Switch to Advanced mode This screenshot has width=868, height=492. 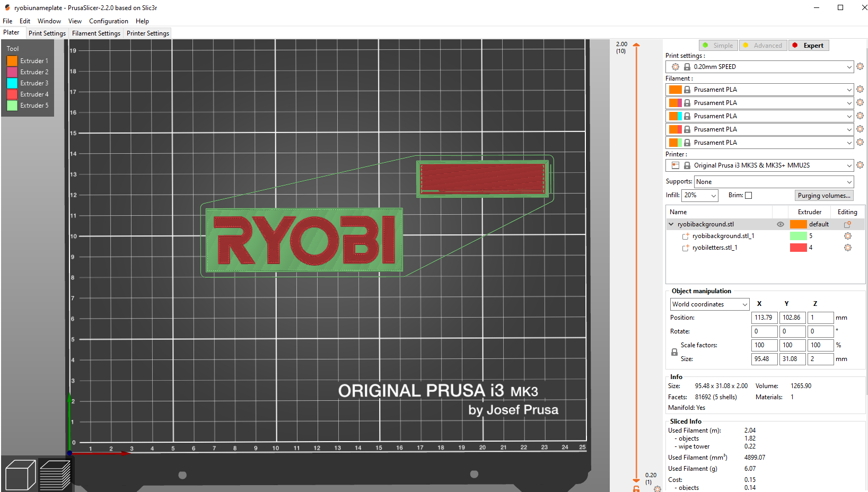click(763, 46)
